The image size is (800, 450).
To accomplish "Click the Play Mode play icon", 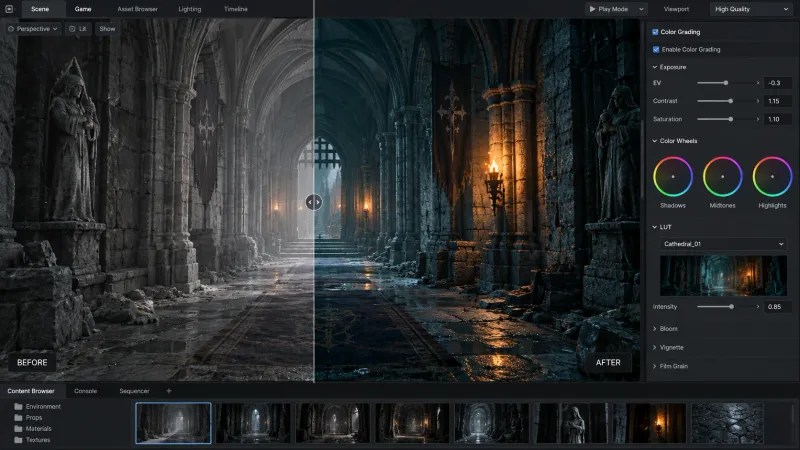I will (592, 9).
